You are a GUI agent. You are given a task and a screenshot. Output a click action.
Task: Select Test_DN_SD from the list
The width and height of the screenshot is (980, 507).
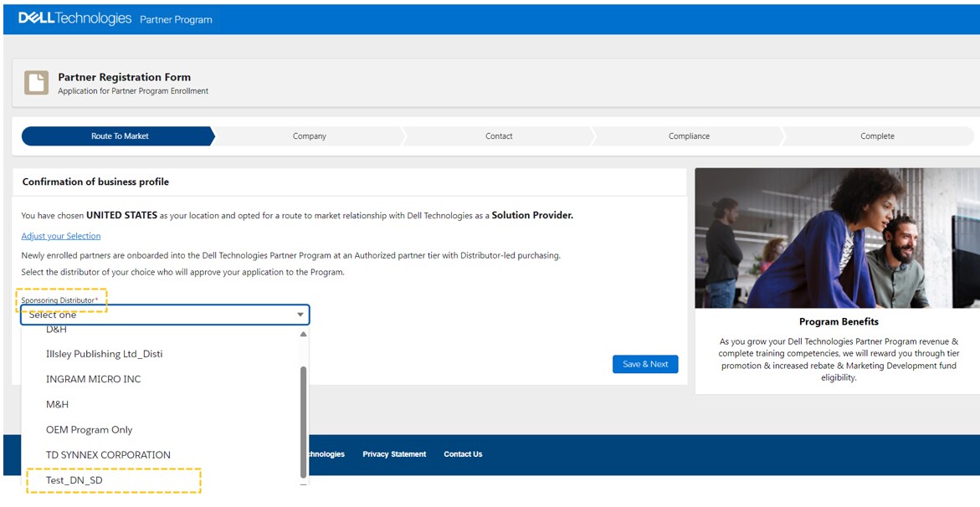click(74, 480)
